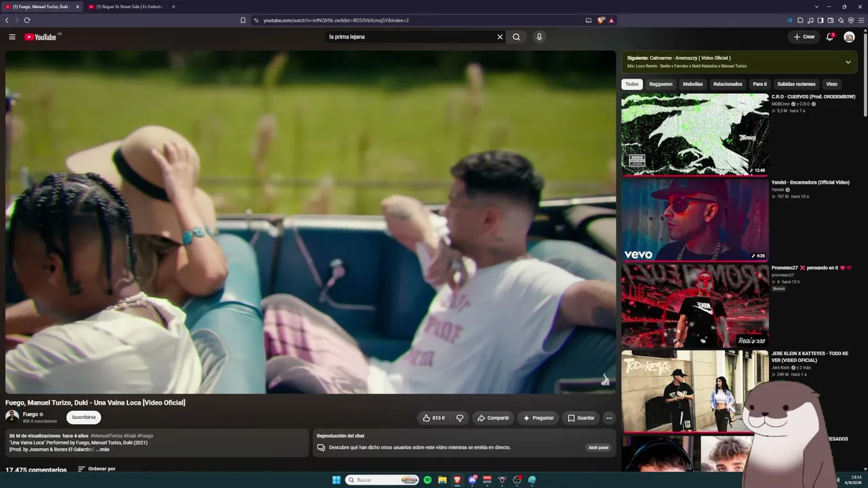Like the video with thumbs up
Image resolution: width=868 pixels, height=488 pixels.
tap(433, 418)
